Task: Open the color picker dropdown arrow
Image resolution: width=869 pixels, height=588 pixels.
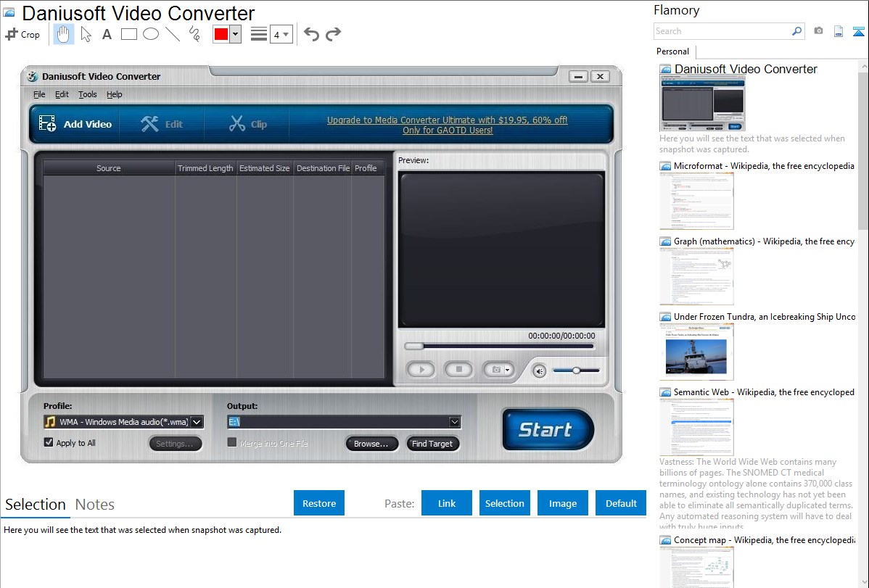Action: click(235, 34)
